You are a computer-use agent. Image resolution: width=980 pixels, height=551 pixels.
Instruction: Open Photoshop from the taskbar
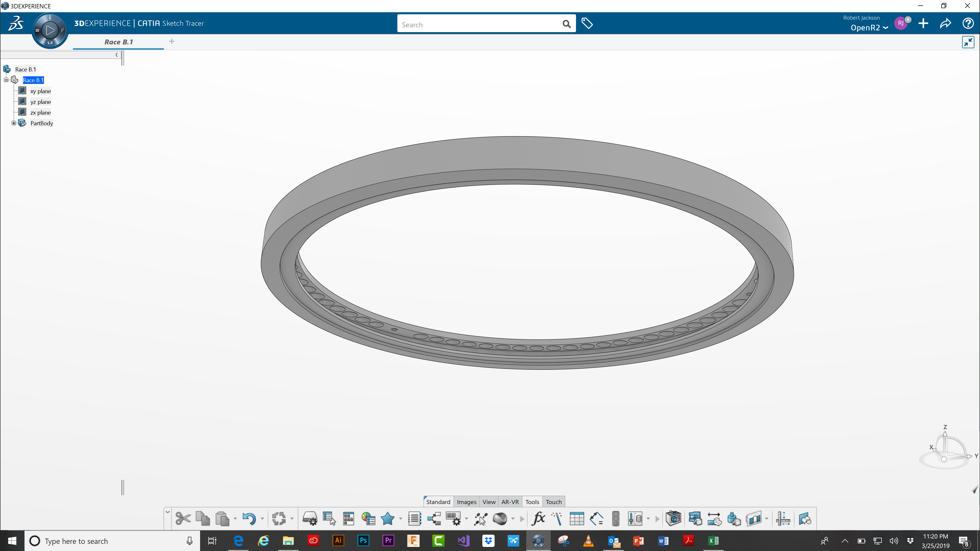[x=363, y=540]
